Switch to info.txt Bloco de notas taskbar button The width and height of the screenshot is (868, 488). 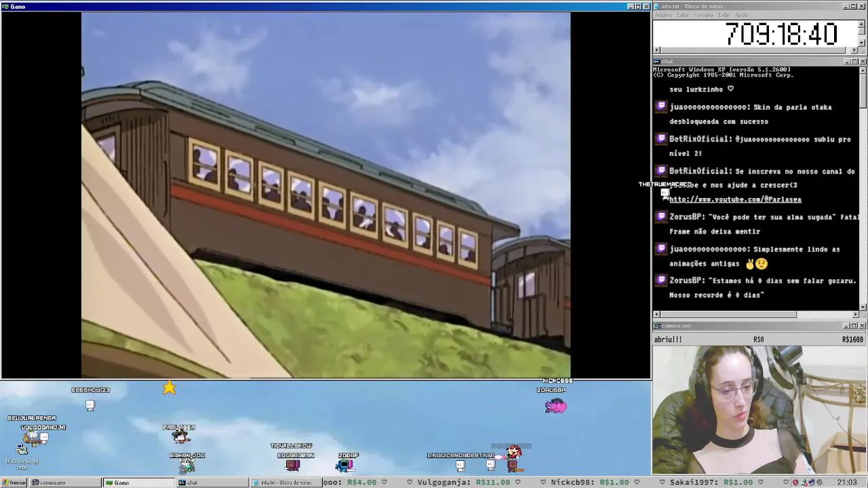pyautogui.click(x=285, y=483)
